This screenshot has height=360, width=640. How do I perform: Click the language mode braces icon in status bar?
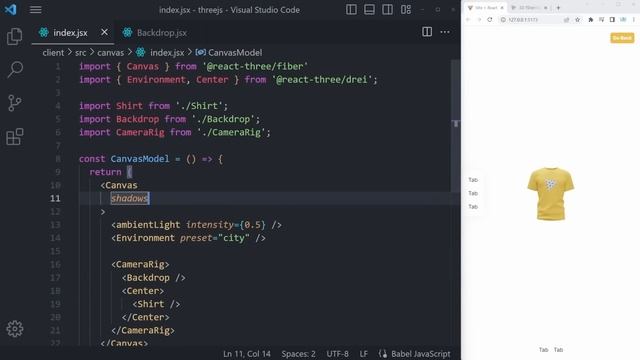(x=383, y=354)
